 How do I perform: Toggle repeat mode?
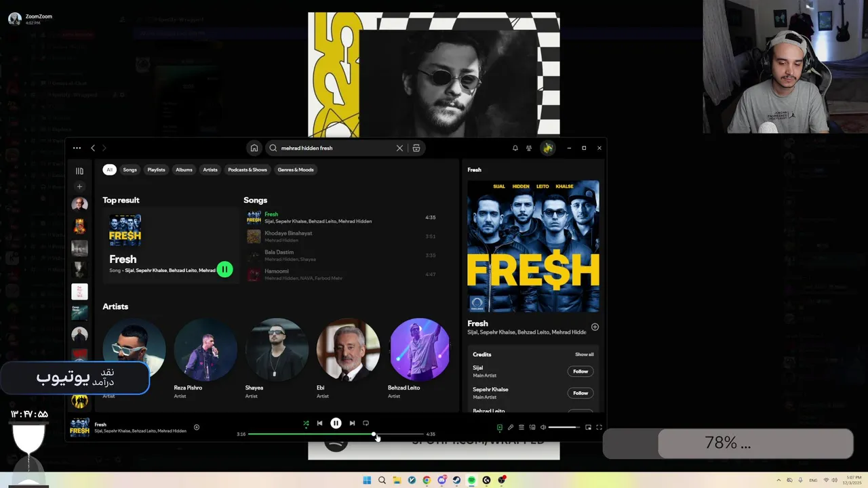coord(366,423)
